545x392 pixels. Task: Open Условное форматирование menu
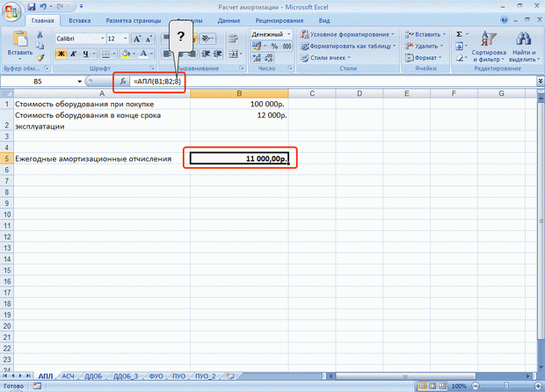(x=347, y=34)
